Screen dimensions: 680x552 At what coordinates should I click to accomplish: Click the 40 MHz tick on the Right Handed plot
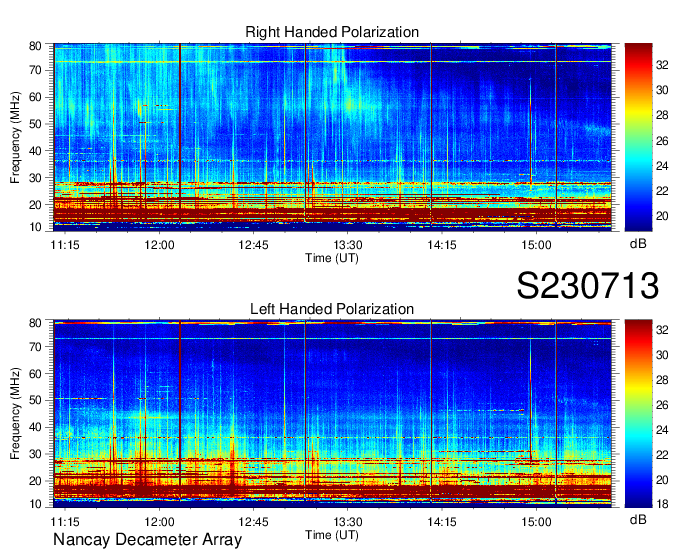(x=35, y=151)
